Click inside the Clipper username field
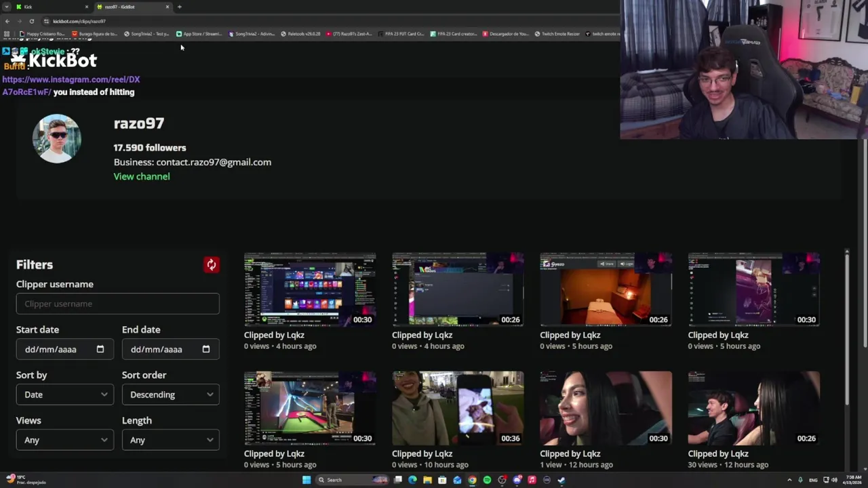This screenshot has height=488, width=868. pyautogui.click(x=118, y=304)
